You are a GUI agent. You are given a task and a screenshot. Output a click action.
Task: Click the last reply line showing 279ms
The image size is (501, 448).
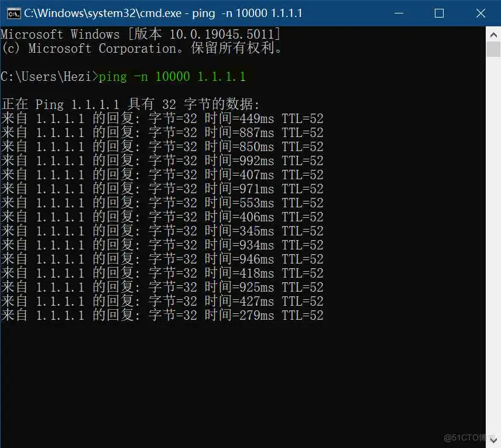162,316
